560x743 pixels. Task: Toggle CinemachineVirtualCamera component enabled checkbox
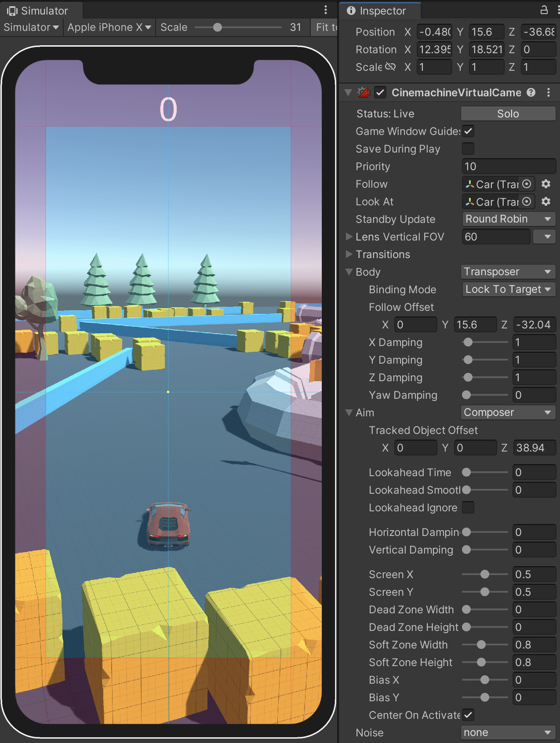tap(380, 93)
